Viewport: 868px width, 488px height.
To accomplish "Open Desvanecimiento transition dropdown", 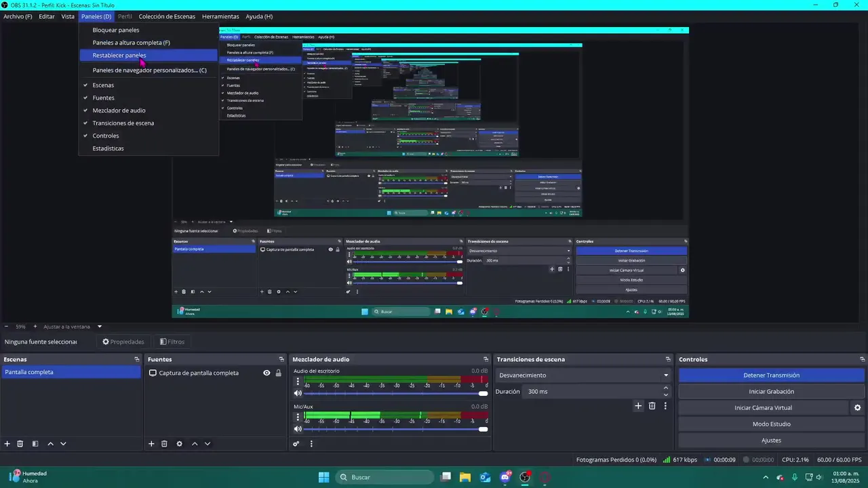I will [x=583, y=375].
